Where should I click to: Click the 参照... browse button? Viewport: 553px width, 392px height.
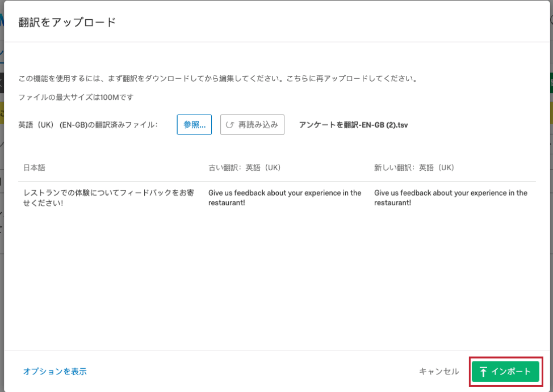pyautogui.click(x=194, y=124)
